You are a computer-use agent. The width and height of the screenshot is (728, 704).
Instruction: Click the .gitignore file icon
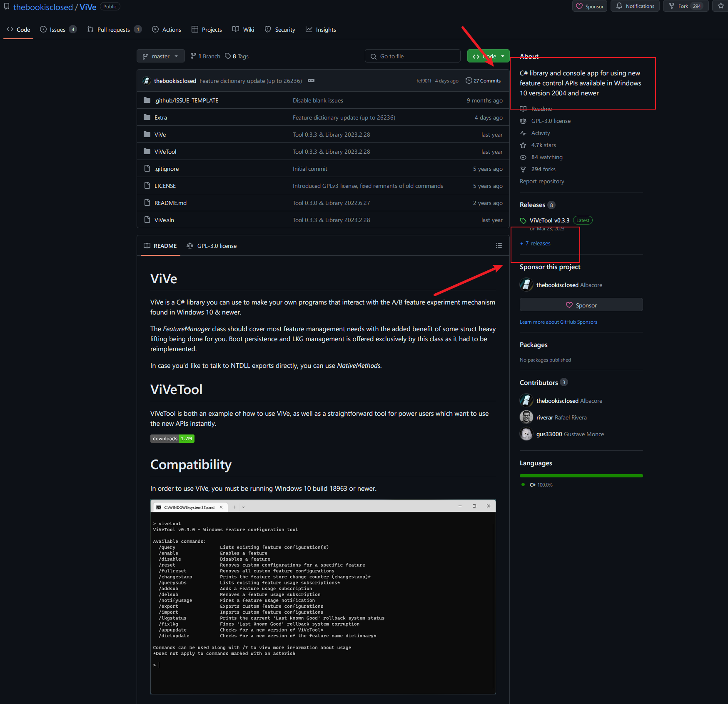point(147,168)
